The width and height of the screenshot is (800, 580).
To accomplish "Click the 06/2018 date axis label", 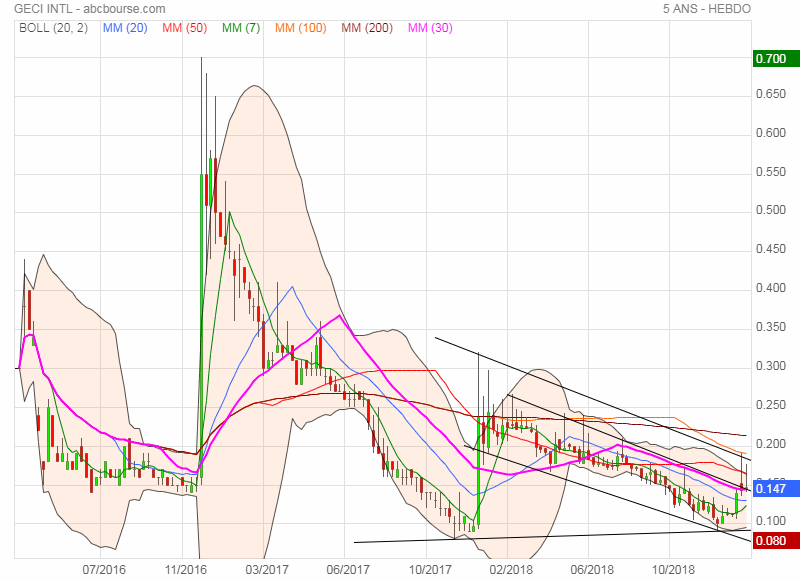I will pyautogui.click(x=592, y=569).
